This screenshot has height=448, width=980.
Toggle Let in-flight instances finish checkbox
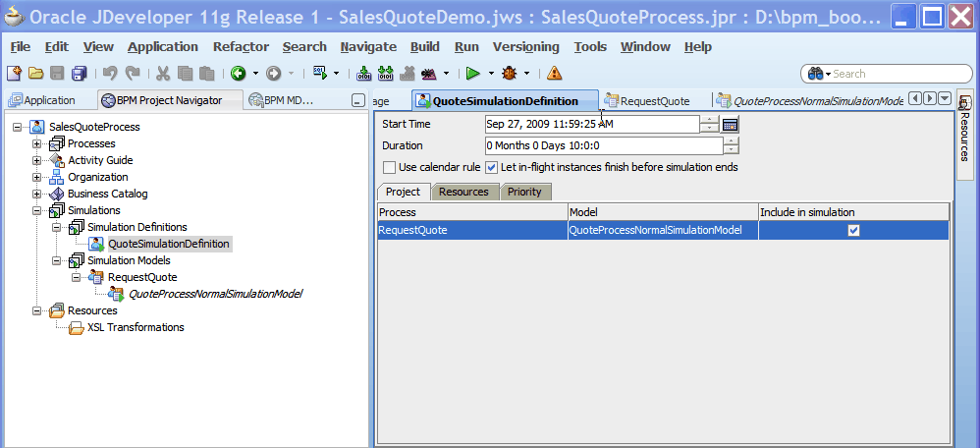pos(492,168)
